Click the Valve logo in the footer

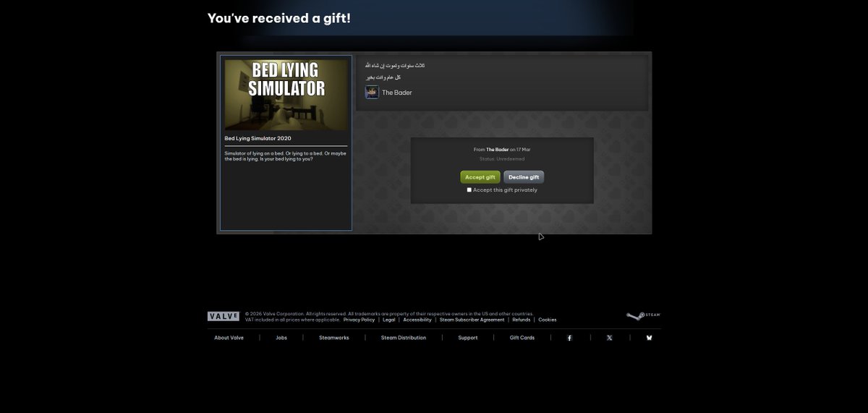(x=224, y=316)
